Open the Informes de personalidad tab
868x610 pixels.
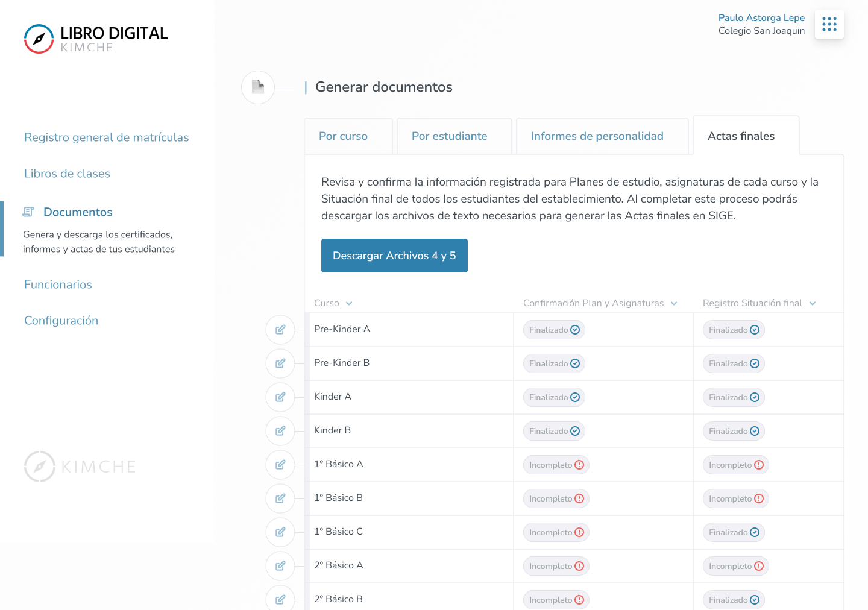tap(602, 136)
